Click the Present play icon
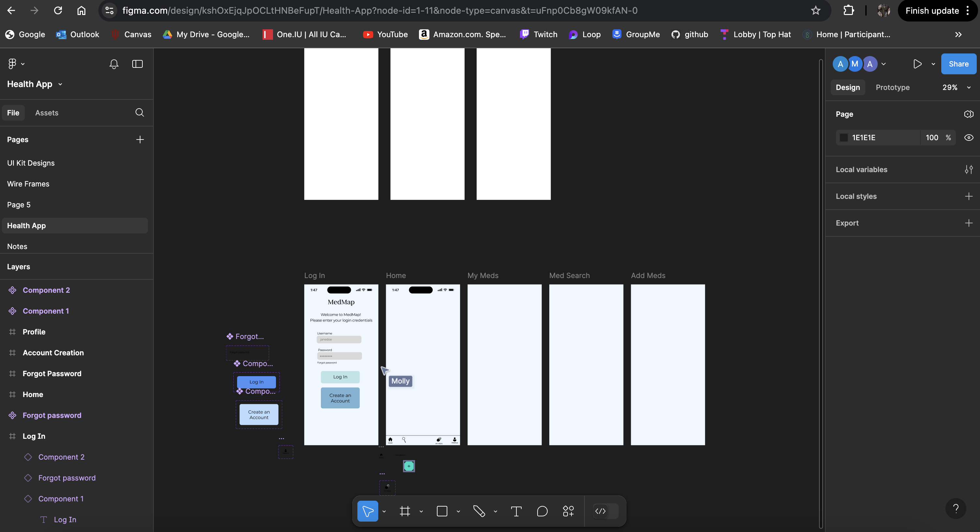This screenshot has height=532, width=980. pos(917,64)
